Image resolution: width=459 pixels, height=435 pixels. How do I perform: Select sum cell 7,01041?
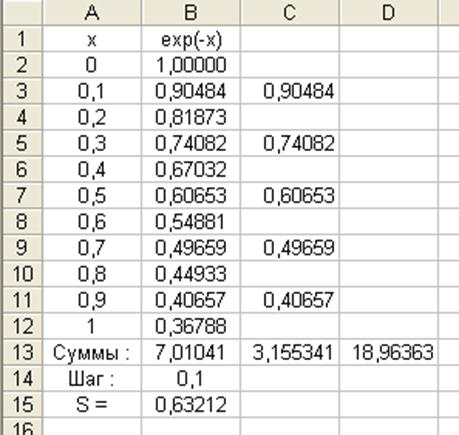(x=191, y=352)
